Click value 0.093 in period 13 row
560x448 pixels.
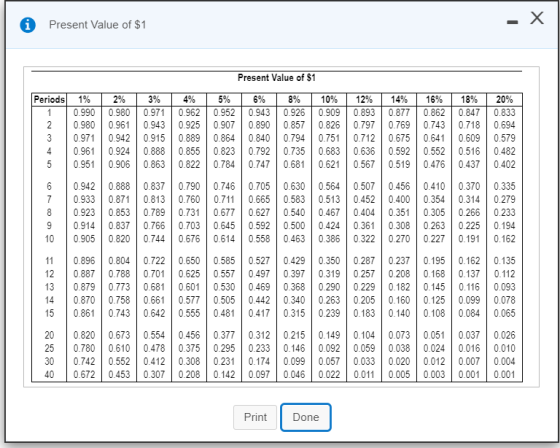[x=504, y=287]
